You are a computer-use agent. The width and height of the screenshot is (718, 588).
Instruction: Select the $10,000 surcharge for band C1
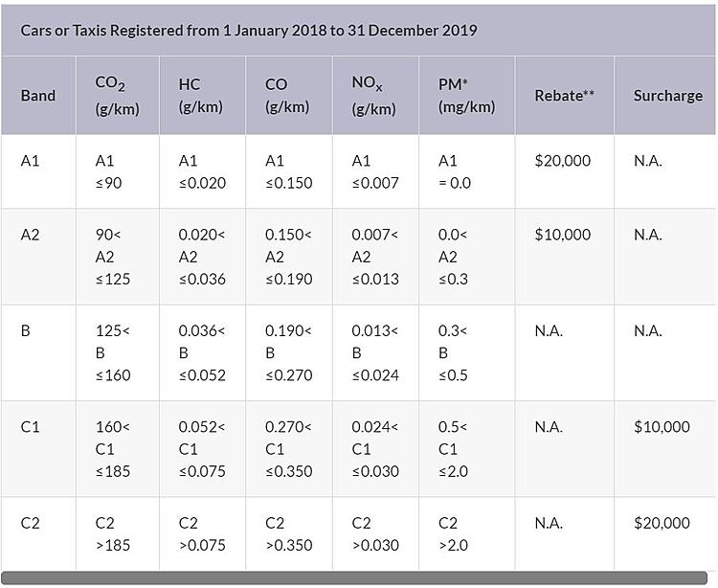(x=662, y=427)
